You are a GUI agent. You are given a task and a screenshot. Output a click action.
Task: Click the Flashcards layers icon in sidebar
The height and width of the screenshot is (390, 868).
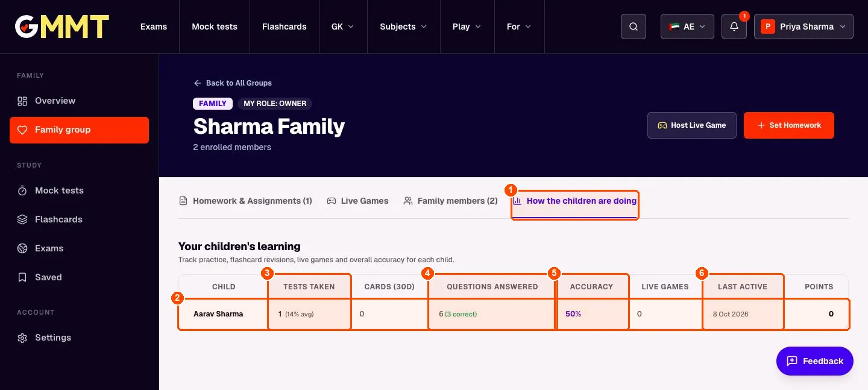(x=22, y=219)
